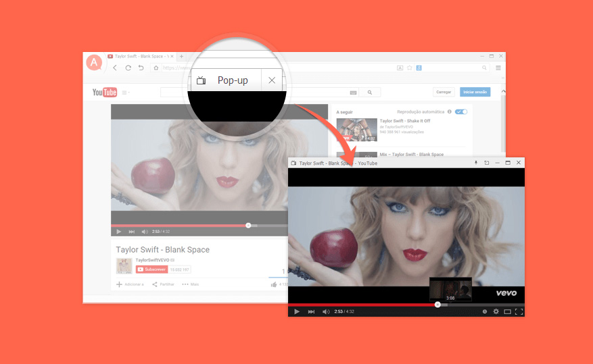The height and width of the screenshot is (364, 593).
Task: Click Watch Later clock icon in pop-up player
Action: click(484, 311)
